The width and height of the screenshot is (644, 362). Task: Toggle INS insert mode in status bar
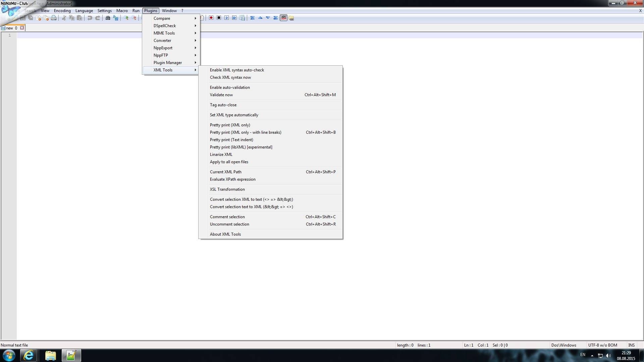click(x=631, y=345)
